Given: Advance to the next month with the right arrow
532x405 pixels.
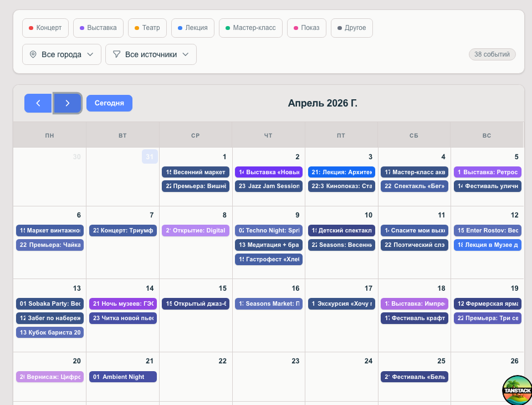Looking at the screenshot, I should [68, 103].
